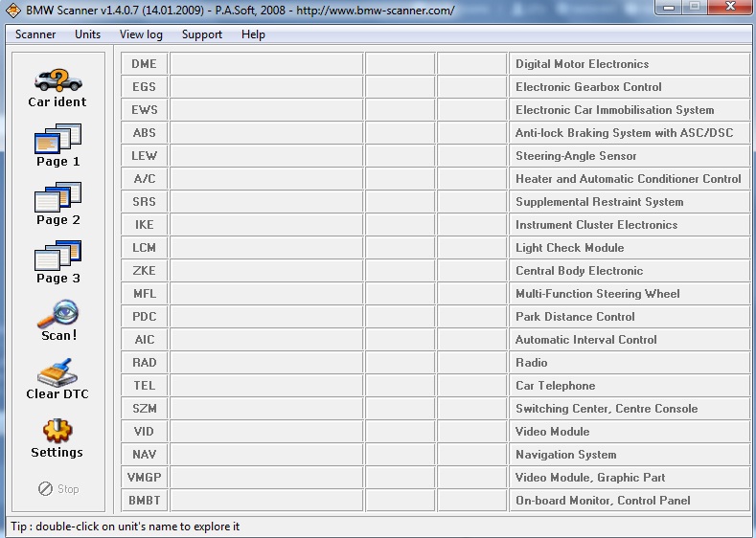Minimize the BMW Scanner window
This screenshot has height=538, width=756.
coord(668,7)
